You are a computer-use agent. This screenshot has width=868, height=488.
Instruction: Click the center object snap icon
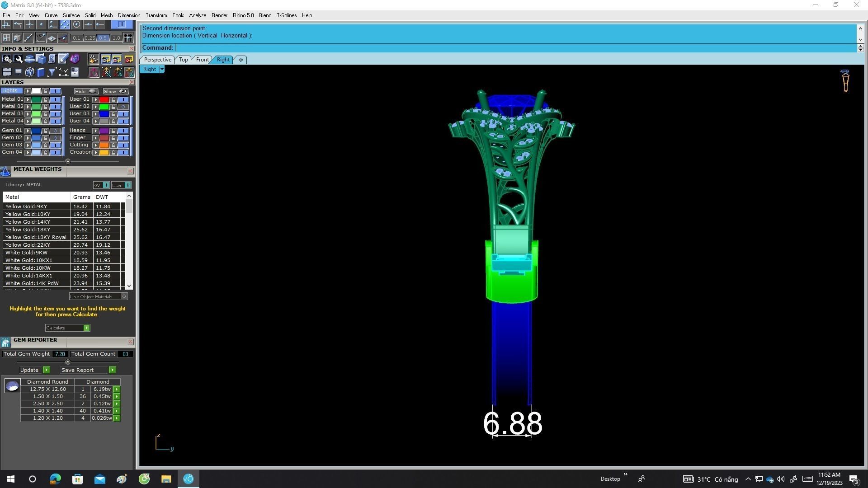[76, 24]
